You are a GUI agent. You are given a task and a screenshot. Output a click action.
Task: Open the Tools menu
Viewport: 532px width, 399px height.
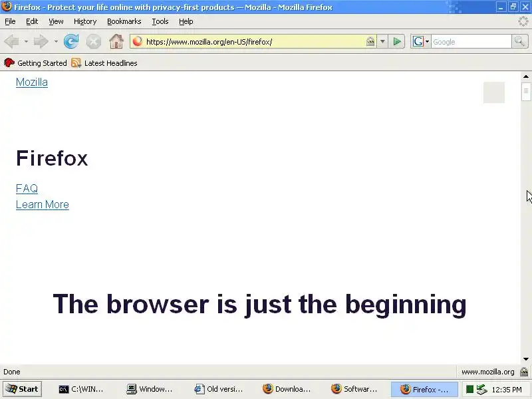tap(160, 21)
